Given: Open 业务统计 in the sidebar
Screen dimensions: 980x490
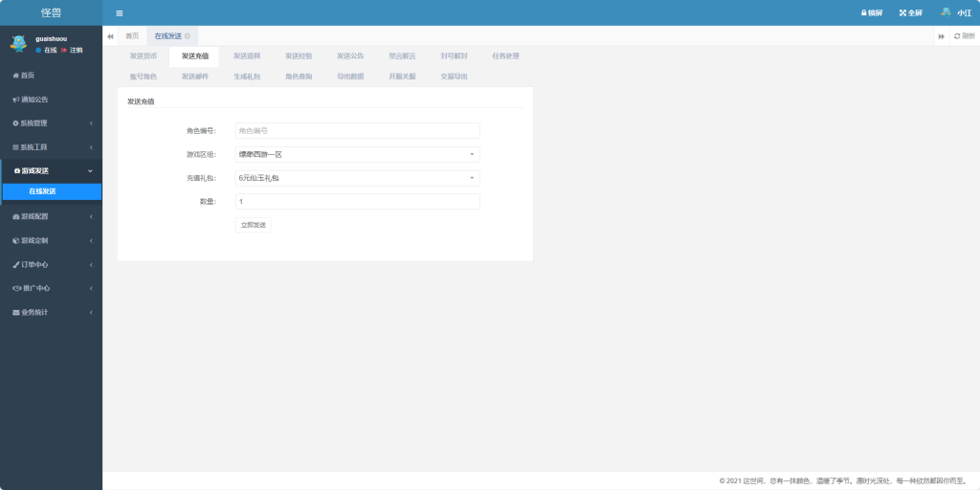Looking at the screenshot, I should [52, 312].
